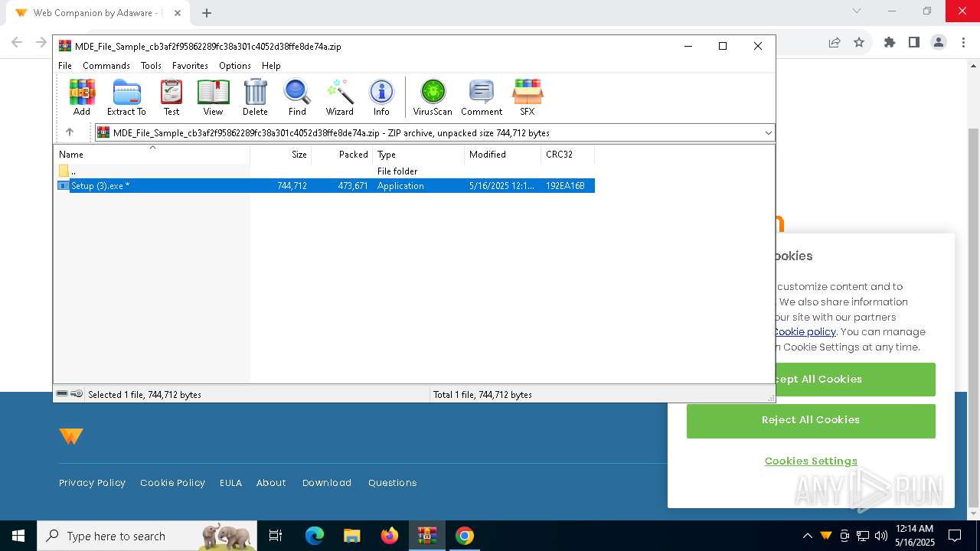
Task: Click the Add toolbar icon in WinRAR
Action: point(82,97)
